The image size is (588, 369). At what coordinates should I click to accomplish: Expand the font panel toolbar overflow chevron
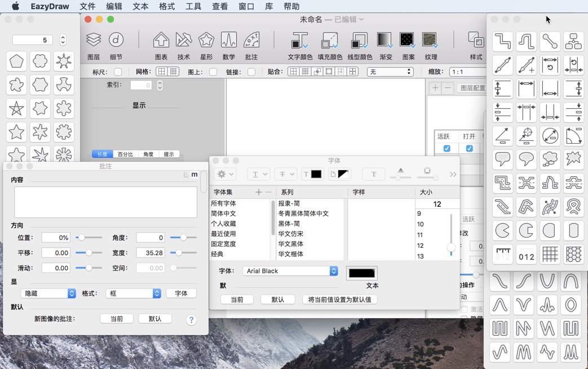[x=453, y=174]
